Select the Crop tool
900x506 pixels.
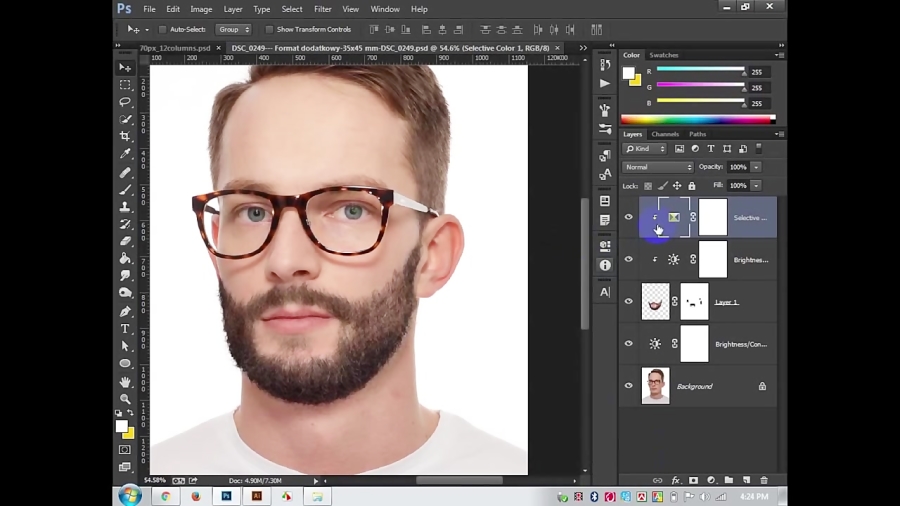point(125,137)
